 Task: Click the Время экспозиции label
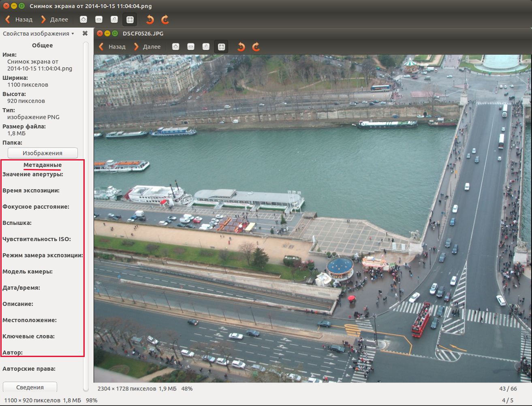click(31, 190)
